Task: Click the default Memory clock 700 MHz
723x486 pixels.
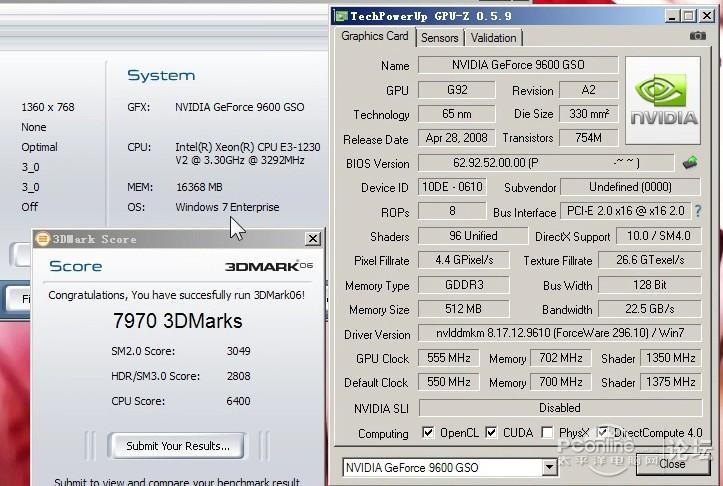Action: 561,382
